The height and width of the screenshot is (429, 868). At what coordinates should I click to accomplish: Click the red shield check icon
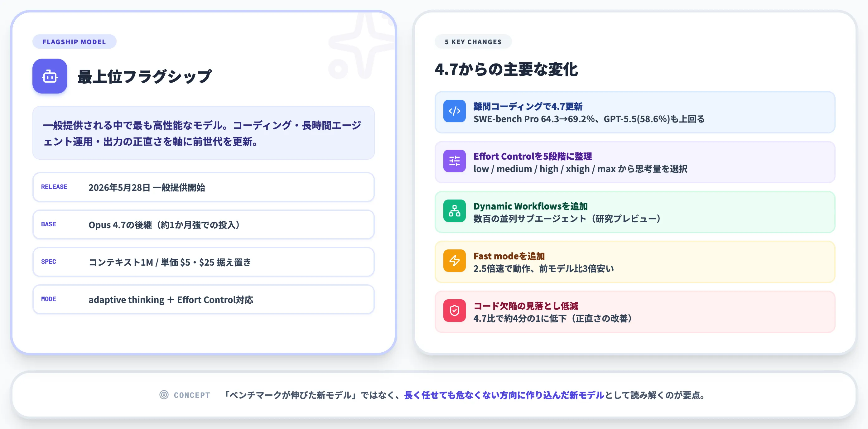click(x=454, y=311)
